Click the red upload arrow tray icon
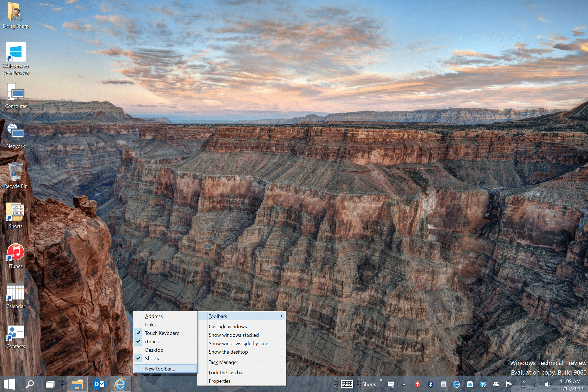This screenshot has height=392, width=588. point(417,384)
